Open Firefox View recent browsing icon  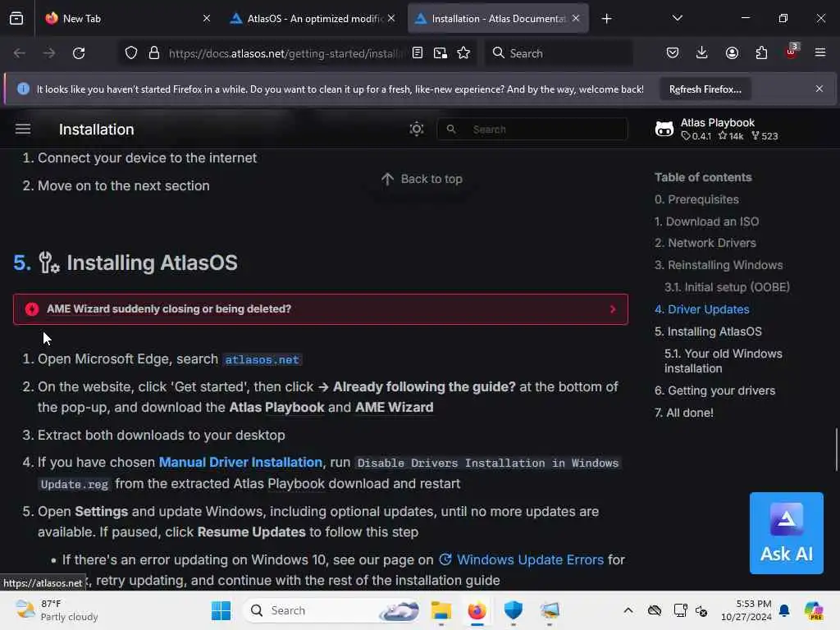pyautogui.click(x=16, y=19)
